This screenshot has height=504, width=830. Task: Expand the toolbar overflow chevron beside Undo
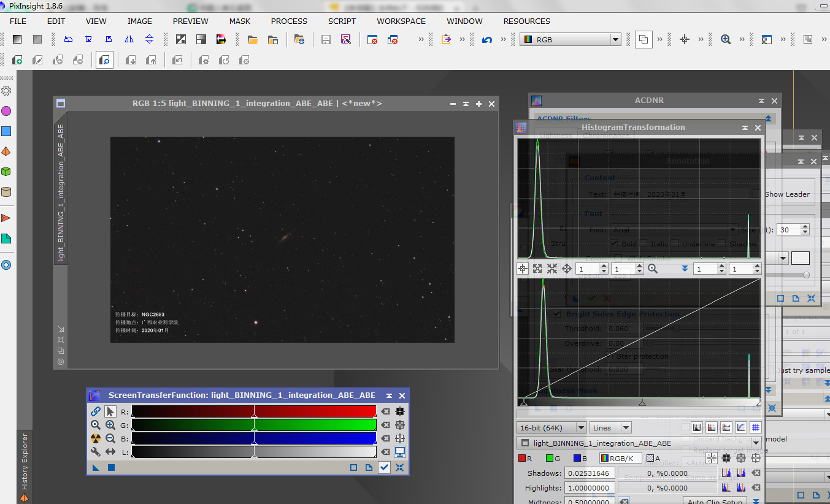pos(504,39)
